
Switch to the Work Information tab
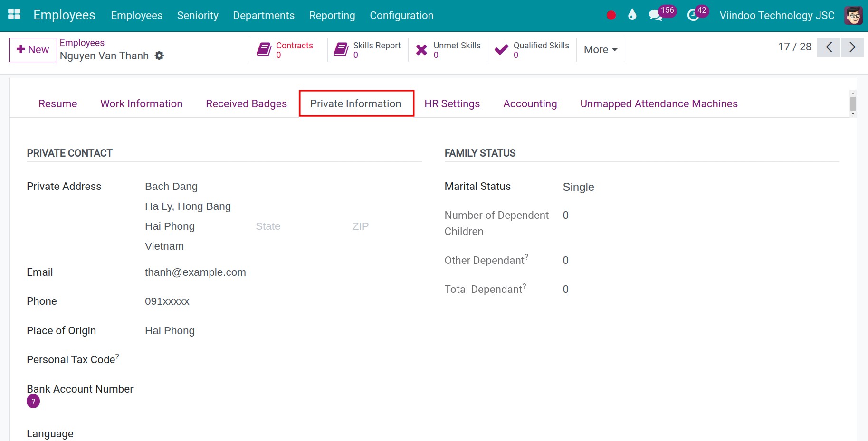pos(142,103)
